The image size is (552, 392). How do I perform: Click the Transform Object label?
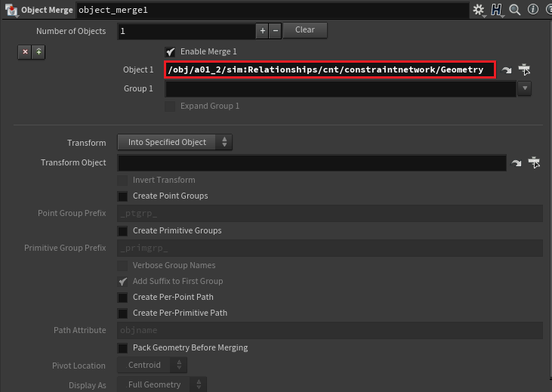tap(73, 162)
